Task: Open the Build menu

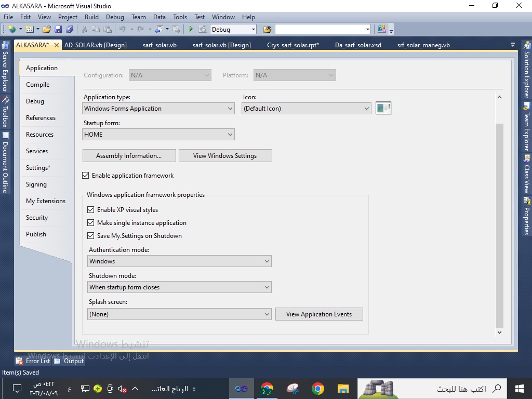Action: point(91,17)
